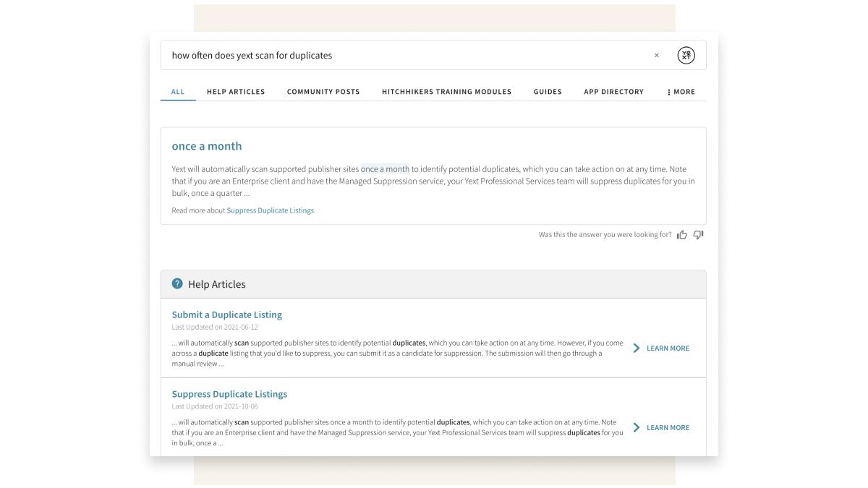
Task: Open the Submit a Duplicate Listing article
Action: (227, 314)
